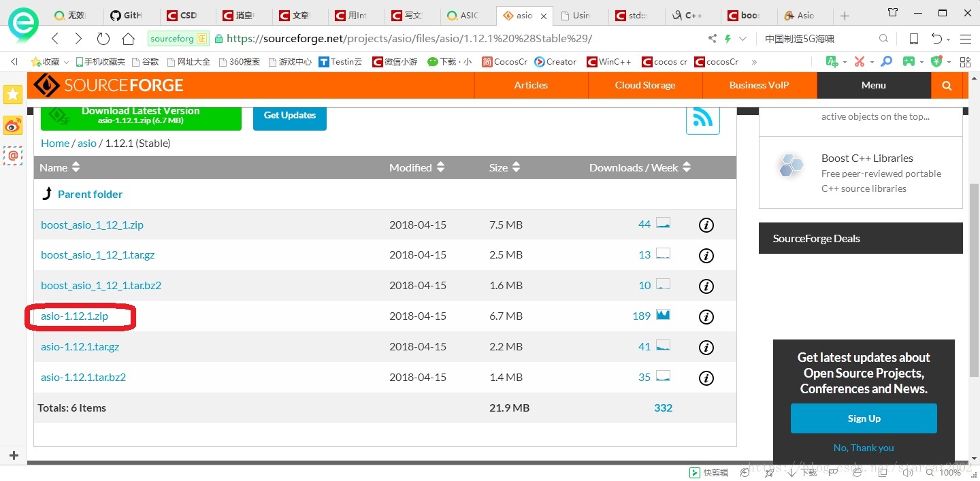Reload the current page

point(103,39)
